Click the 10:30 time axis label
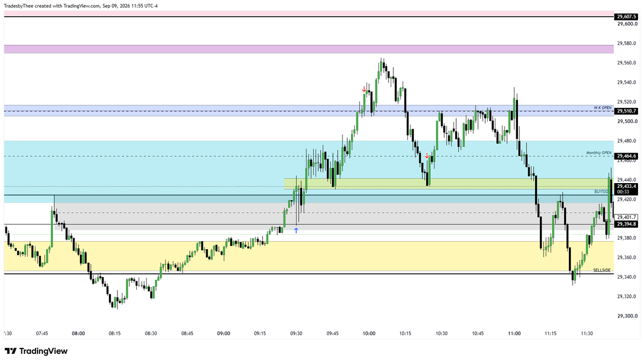644x363 pixels. 442,333
